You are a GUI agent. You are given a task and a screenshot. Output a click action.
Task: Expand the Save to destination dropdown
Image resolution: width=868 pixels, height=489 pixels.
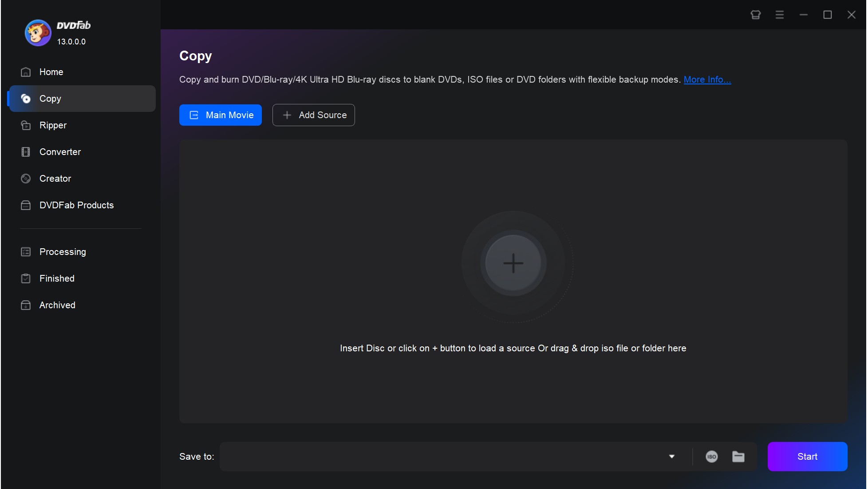click(672, 456)
